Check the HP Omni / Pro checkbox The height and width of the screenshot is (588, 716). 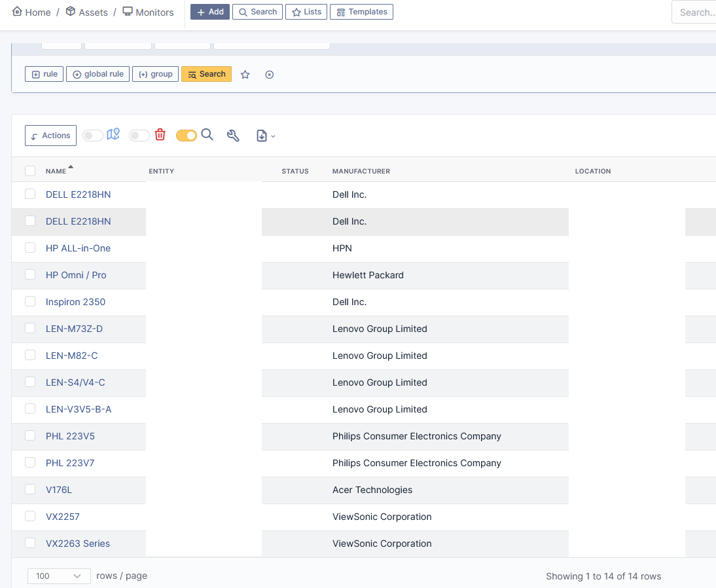[30, 274]
